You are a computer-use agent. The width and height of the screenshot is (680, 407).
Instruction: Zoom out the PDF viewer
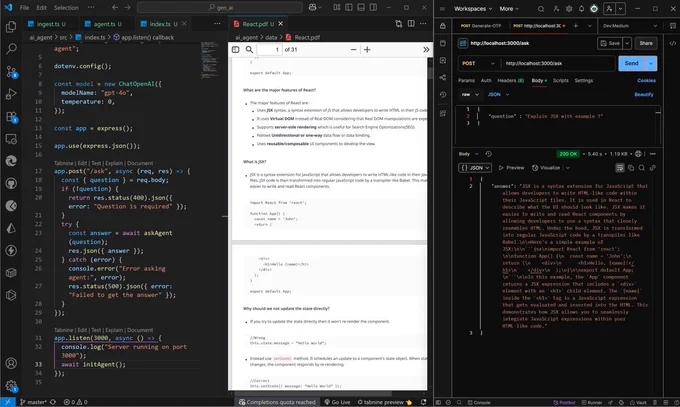point(353,49)
